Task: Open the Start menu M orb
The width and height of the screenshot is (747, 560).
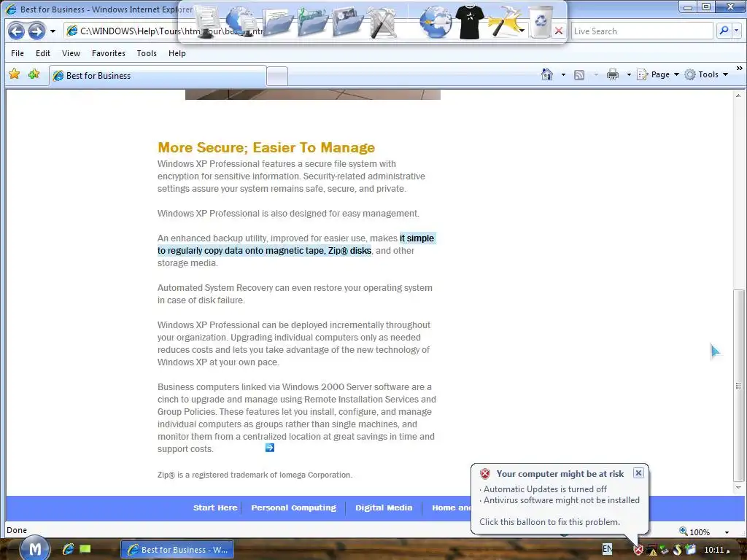Action: (34, 548)
